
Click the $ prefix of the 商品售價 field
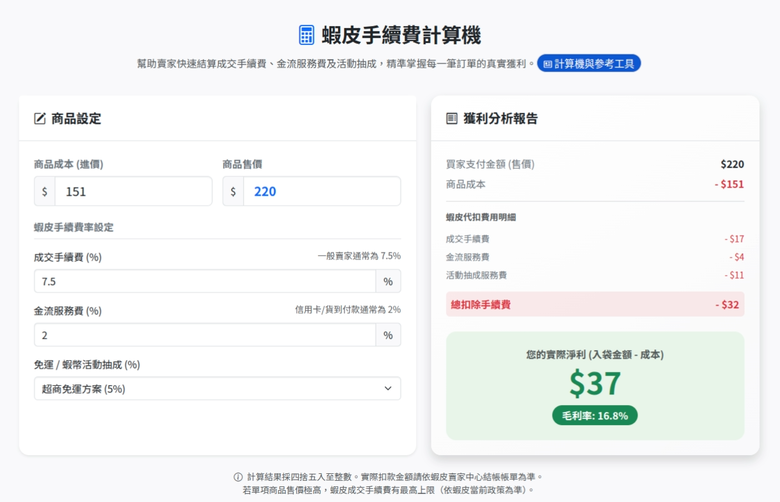pos(233,192)
